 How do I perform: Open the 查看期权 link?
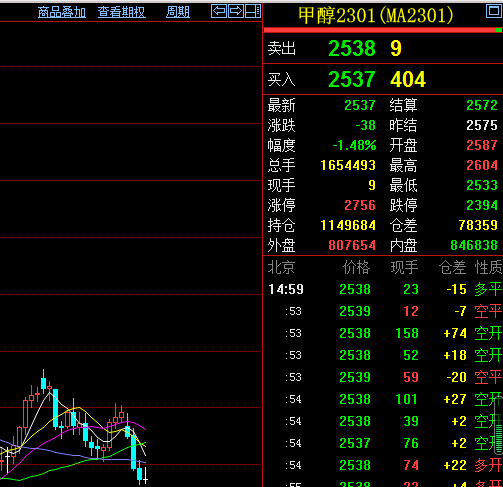coord(122,12)
